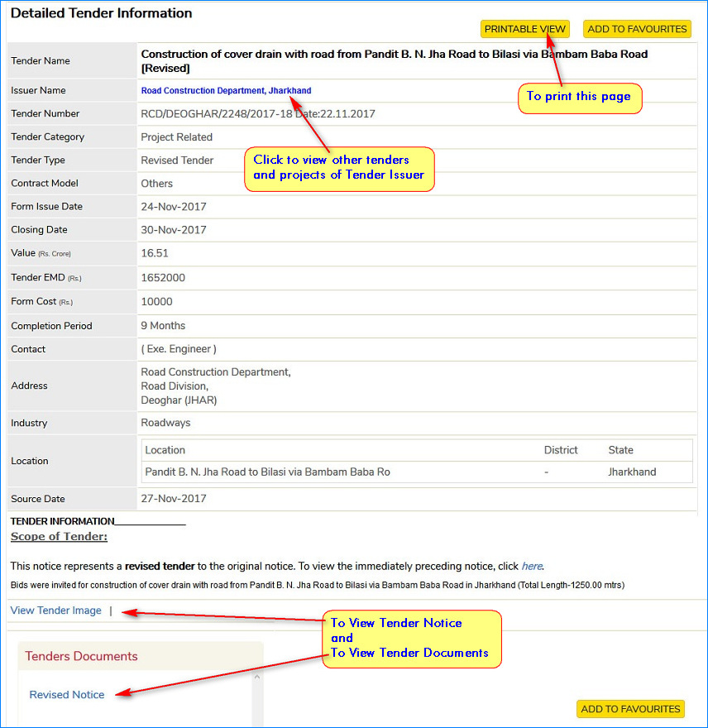Click the Pandit B. N. Jha Road location row
The width and height of the screenshot is (708, 728).
tap(267, 472)
